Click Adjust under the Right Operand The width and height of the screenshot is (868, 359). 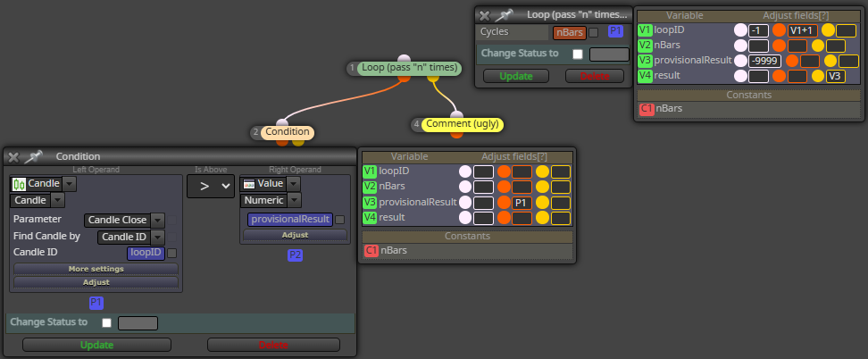click(295, 235)
